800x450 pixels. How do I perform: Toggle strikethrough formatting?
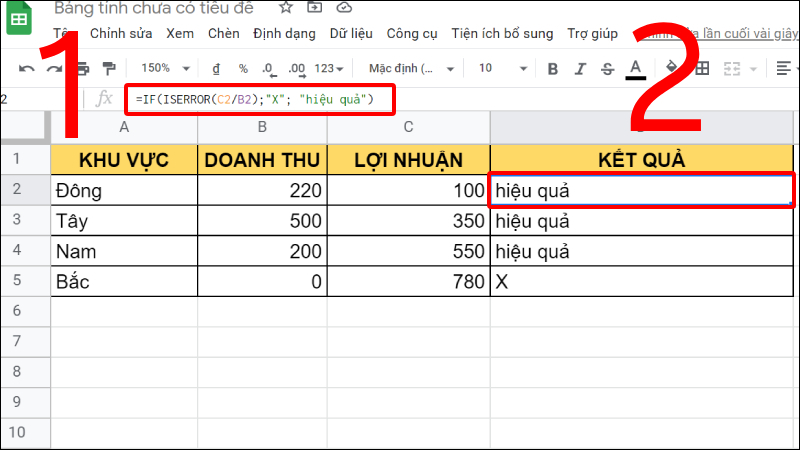(607, 69)
